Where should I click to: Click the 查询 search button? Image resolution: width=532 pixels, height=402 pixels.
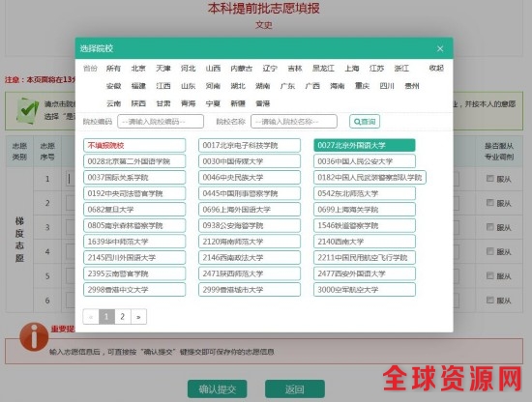pos(365,122)
